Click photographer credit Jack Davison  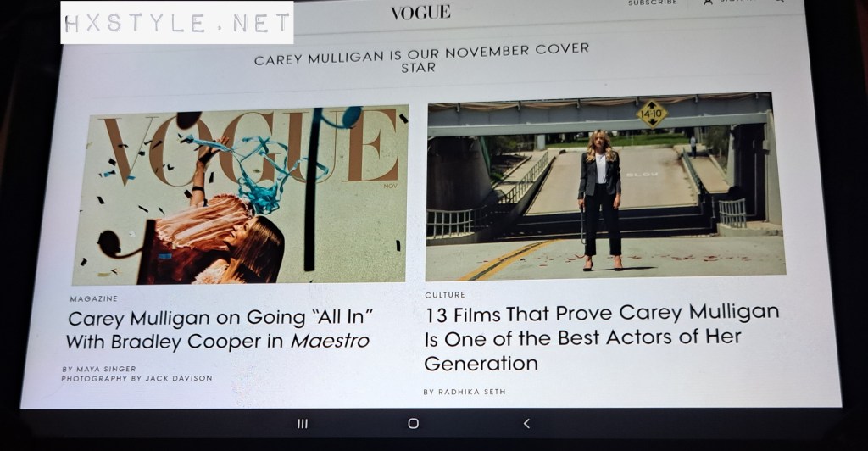coord(179,378)
